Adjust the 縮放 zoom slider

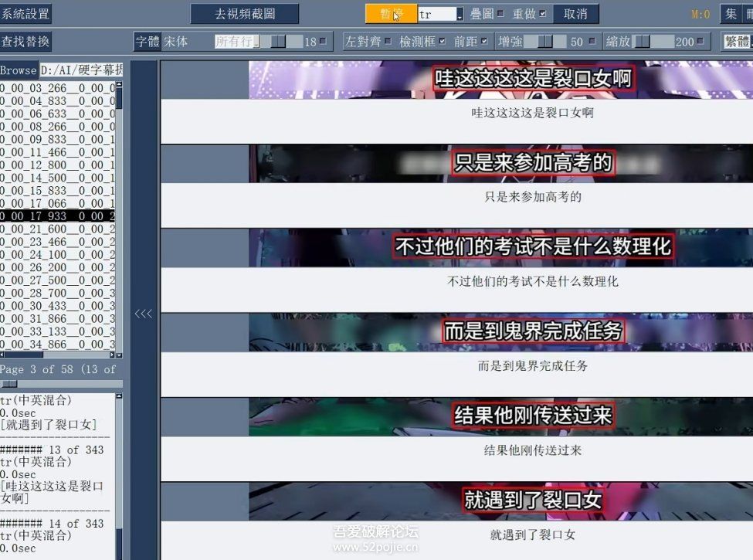(x=653, y=41)
